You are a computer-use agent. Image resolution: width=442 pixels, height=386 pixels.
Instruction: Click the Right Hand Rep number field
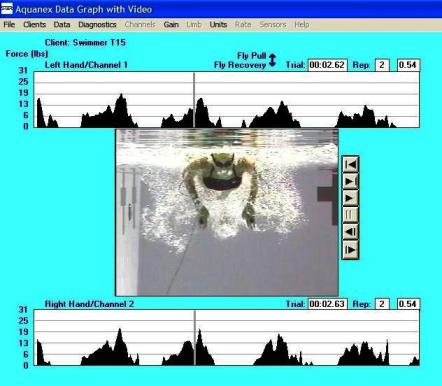coord(382,304)
